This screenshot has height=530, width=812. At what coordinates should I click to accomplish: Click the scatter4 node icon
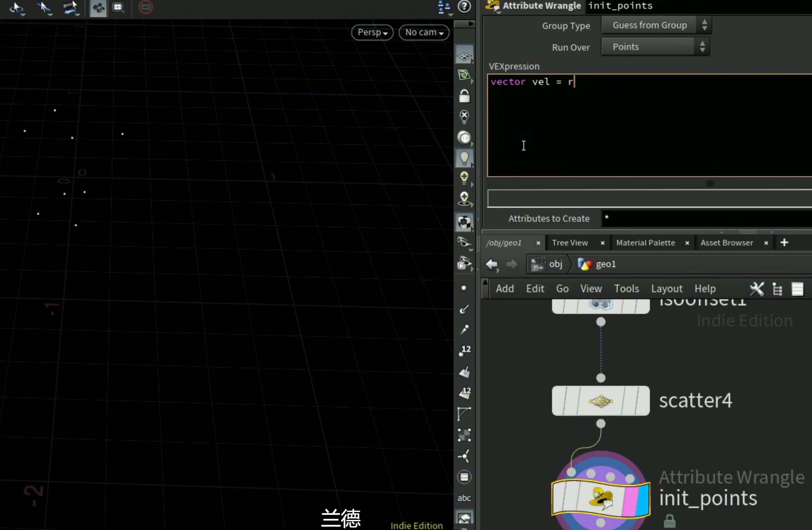point(601,401)
